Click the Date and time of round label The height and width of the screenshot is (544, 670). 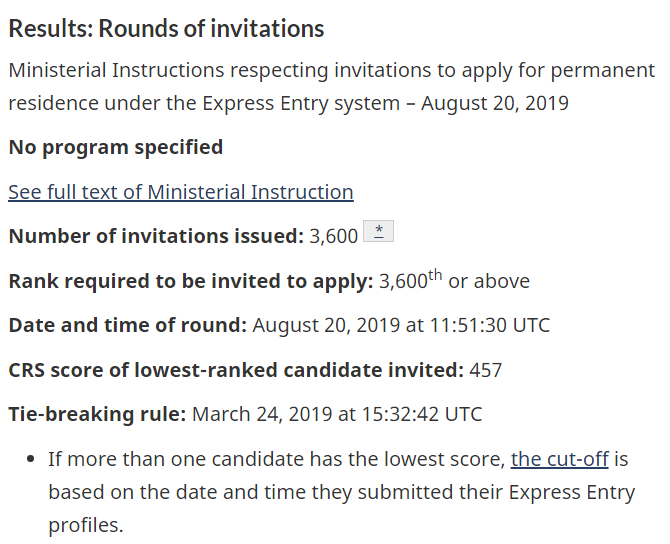[128, 325]
